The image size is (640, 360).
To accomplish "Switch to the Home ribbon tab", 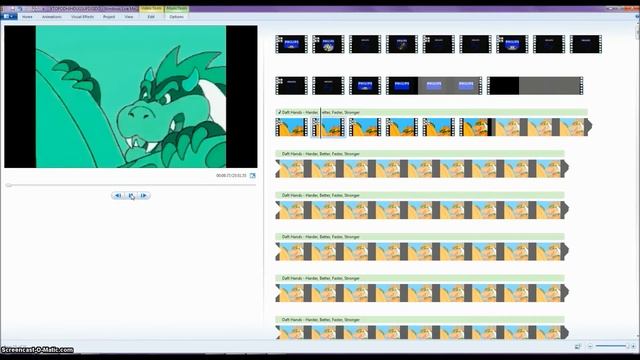I will pos(27,17).
